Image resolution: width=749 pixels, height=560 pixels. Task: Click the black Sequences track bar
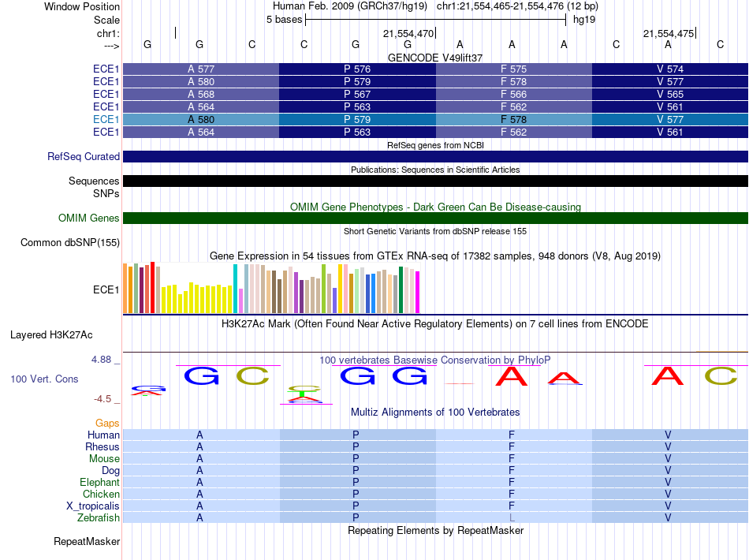435,181
